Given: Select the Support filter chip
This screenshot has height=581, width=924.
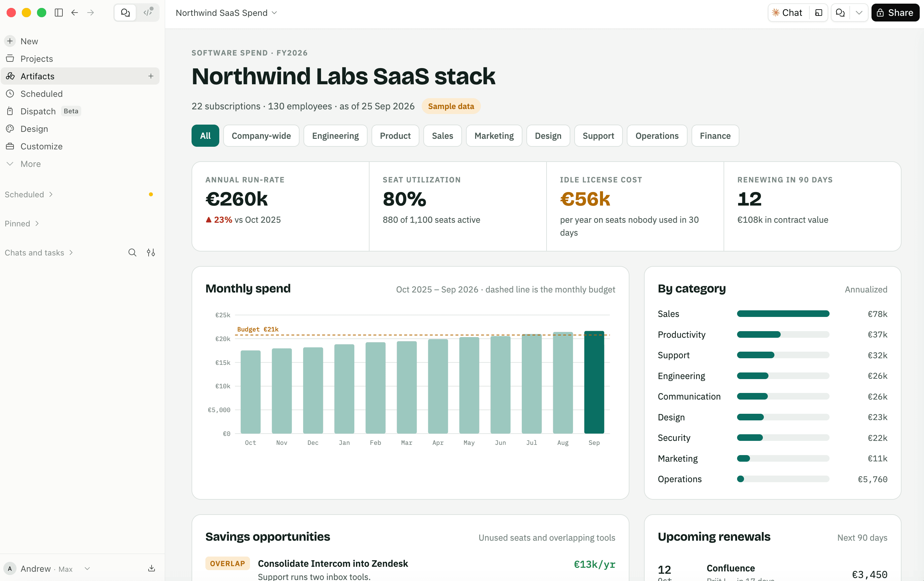Looking at the screenshot, I should [598, 136].
